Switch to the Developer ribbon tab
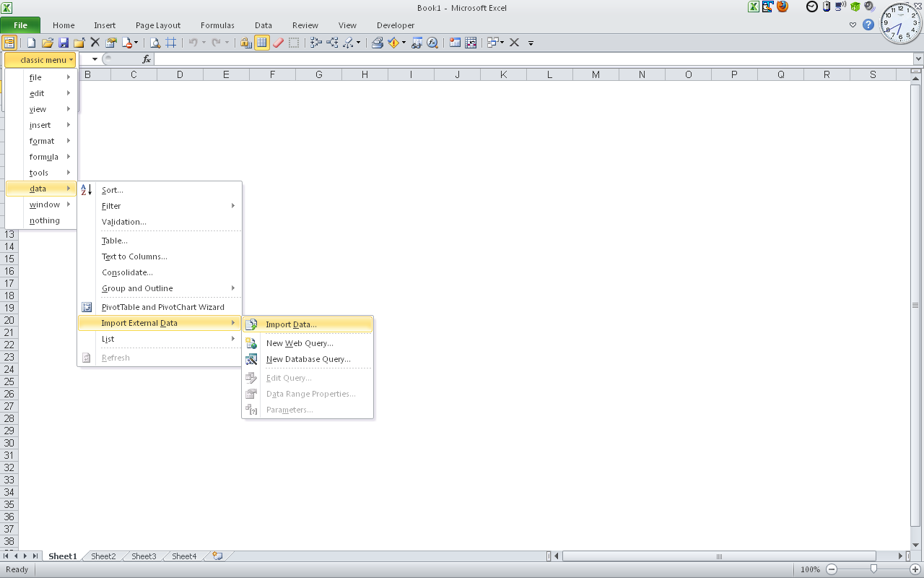Image resolution: width=924 pixels, height=578 pixels. coord(396,25)
